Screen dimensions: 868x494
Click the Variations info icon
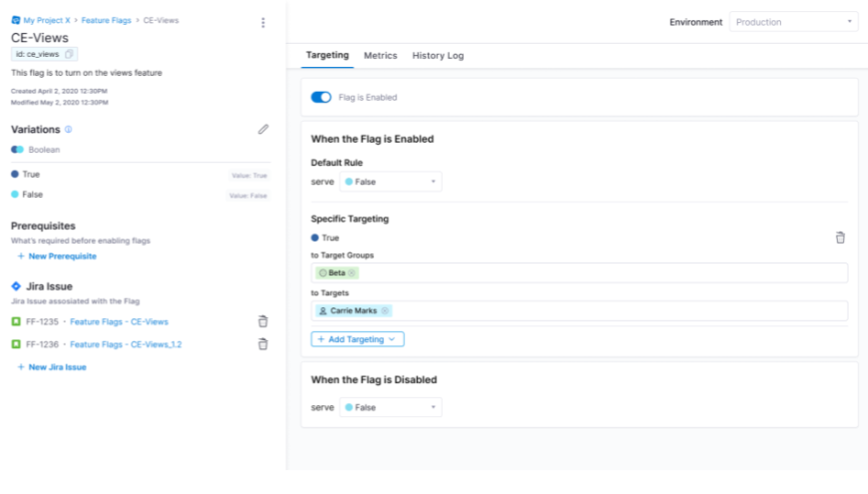tap(69, 130)
